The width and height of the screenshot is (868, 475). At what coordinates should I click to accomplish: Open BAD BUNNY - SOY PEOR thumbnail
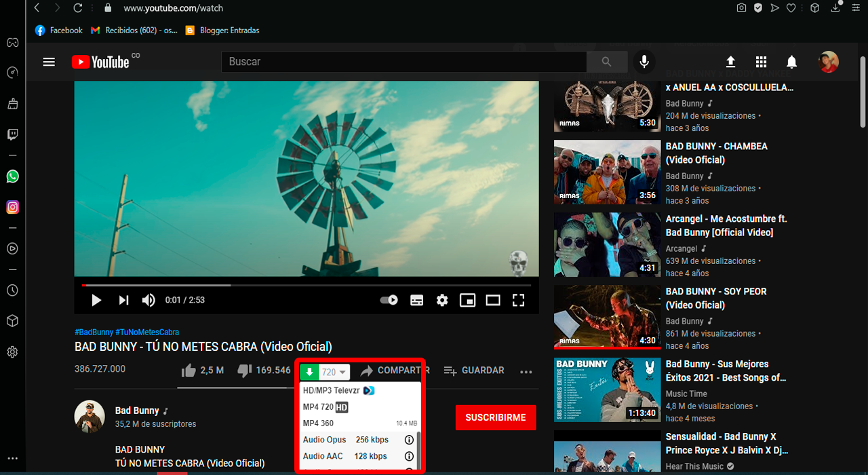tap(607, 318)
